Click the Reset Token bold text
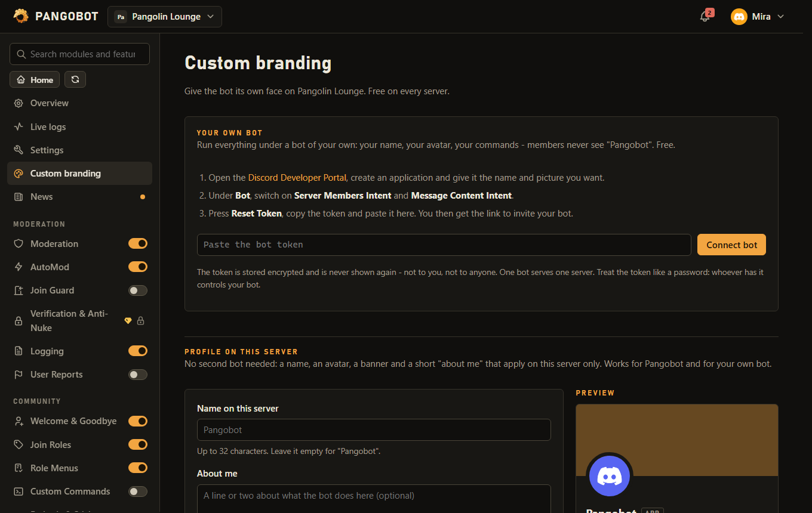The width and height of the screenshot is (812, 513). tap(256, 214)
